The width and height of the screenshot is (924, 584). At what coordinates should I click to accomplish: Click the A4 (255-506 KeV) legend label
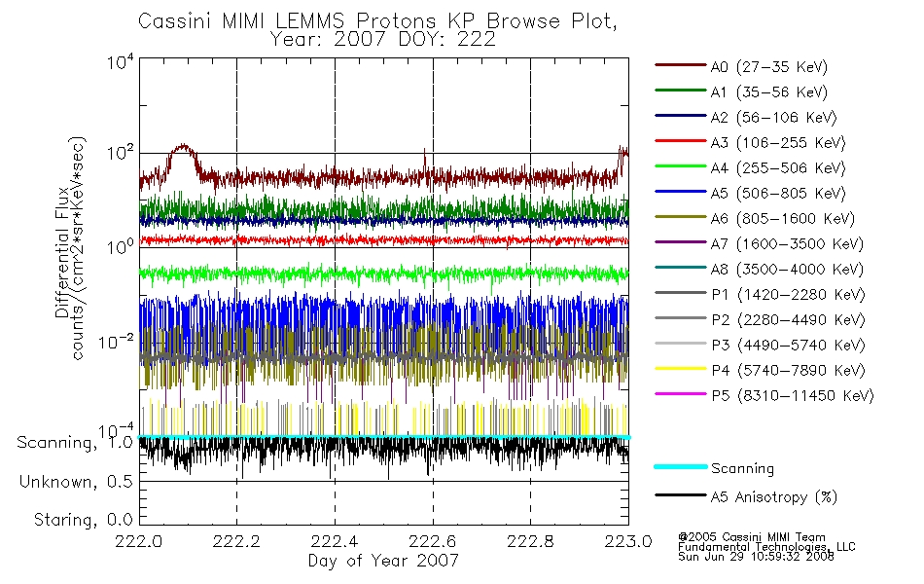778,168
